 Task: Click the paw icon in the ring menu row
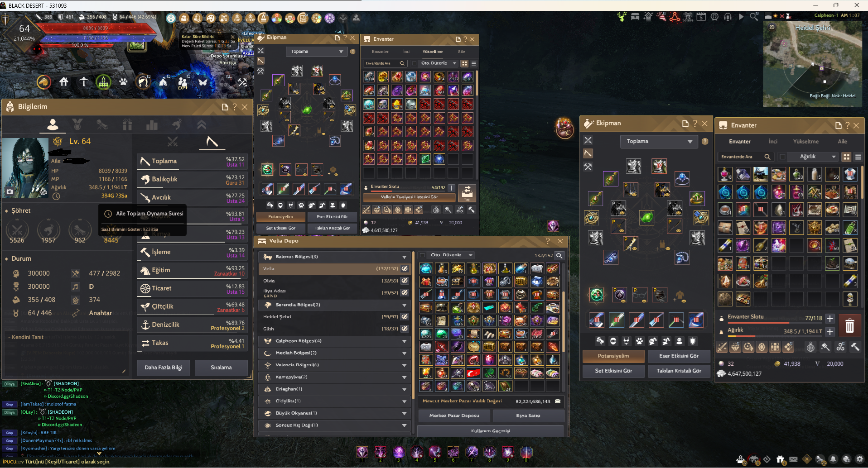pyautogui.click(x=123, y=82)
